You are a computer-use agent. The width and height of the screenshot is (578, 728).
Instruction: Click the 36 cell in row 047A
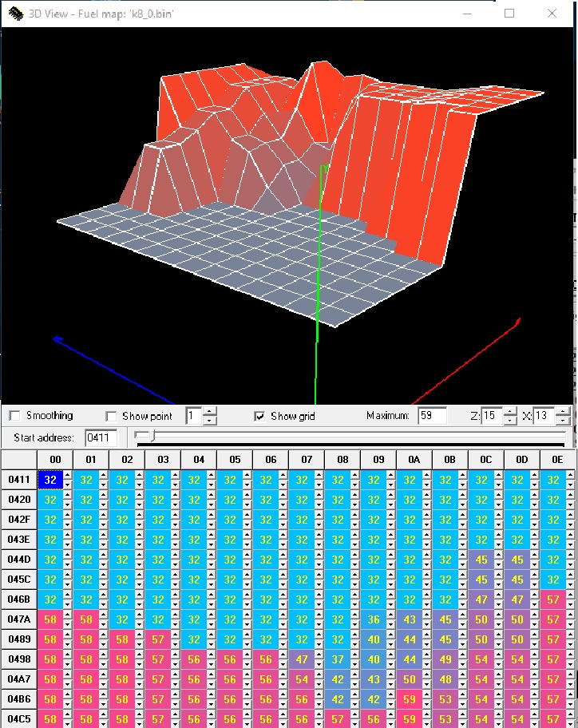tap(374, 619)
